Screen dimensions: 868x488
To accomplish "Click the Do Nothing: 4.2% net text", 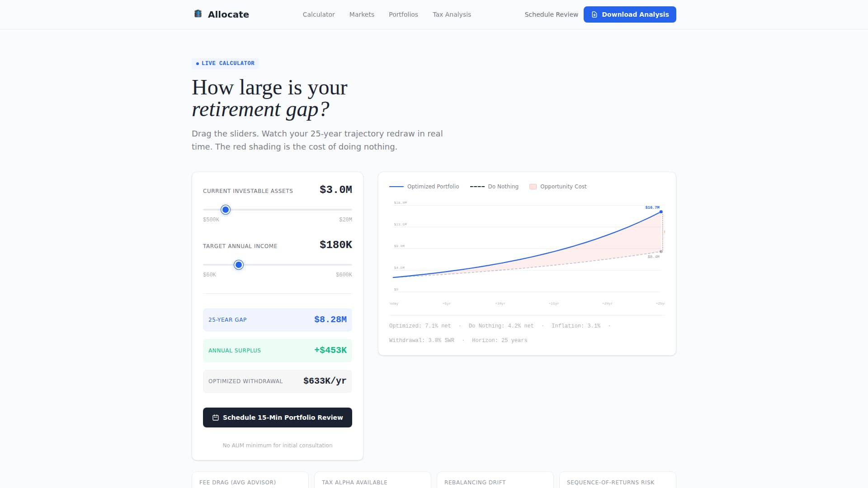I will coord(501,326).
